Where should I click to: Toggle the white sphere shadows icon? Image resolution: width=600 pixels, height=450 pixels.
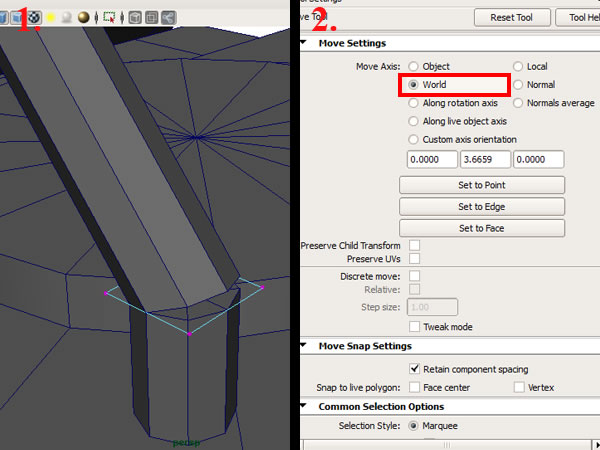pos(67,17)
